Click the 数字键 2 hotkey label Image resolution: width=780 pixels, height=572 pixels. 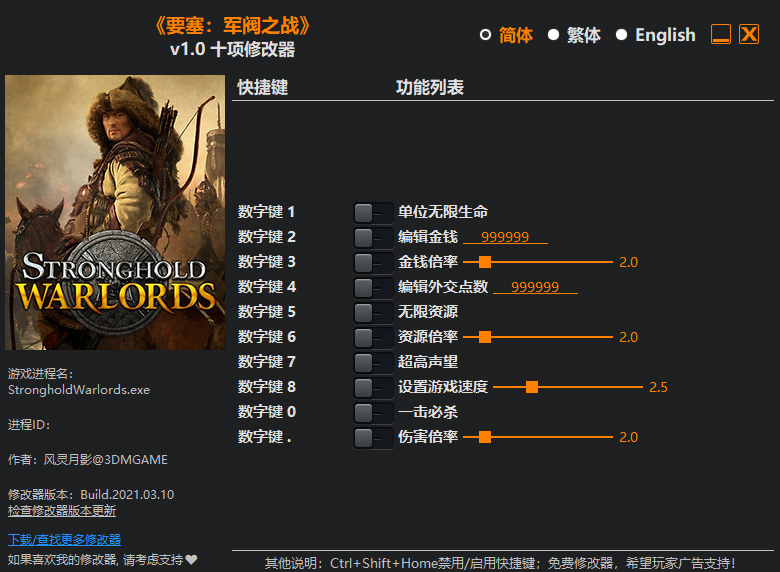click(266, 237)
